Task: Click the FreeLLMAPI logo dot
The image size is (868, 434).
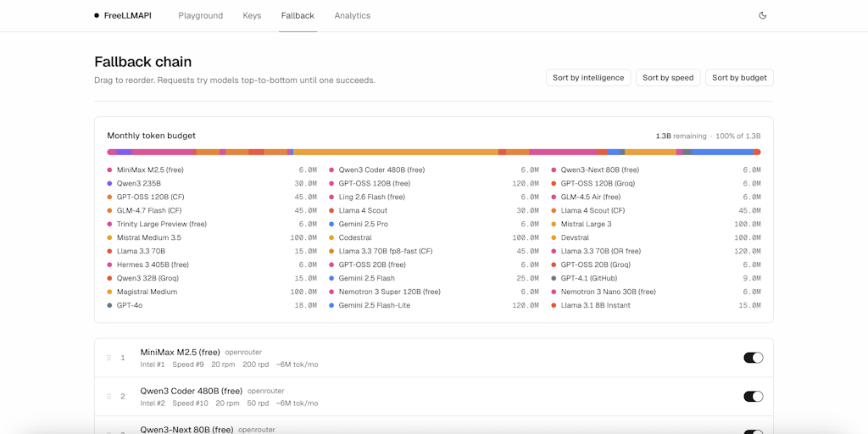Action: tap(97, 15)
